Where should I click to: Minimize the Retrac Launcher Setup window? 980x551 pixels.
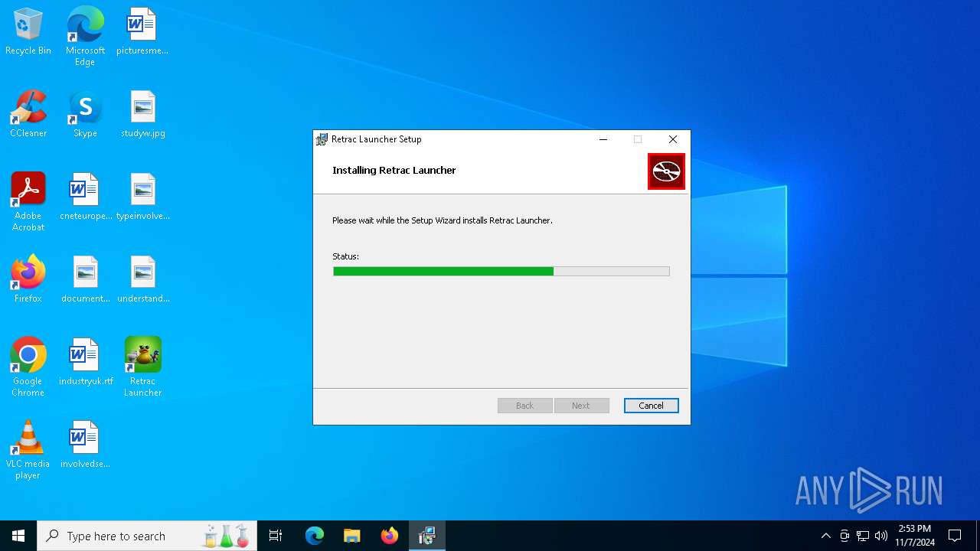603,139
